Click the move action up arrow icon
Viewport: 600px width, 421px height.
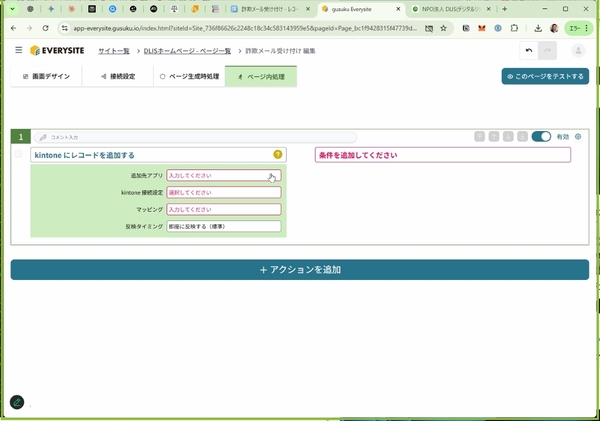[494, 136]
